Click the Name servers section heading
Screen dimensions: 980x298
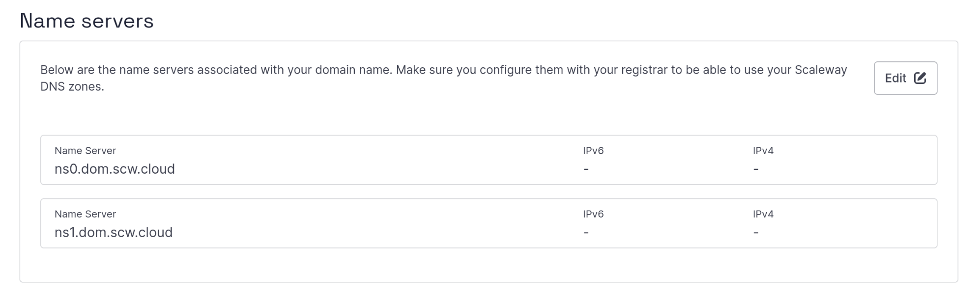click(x=86, y=21)
